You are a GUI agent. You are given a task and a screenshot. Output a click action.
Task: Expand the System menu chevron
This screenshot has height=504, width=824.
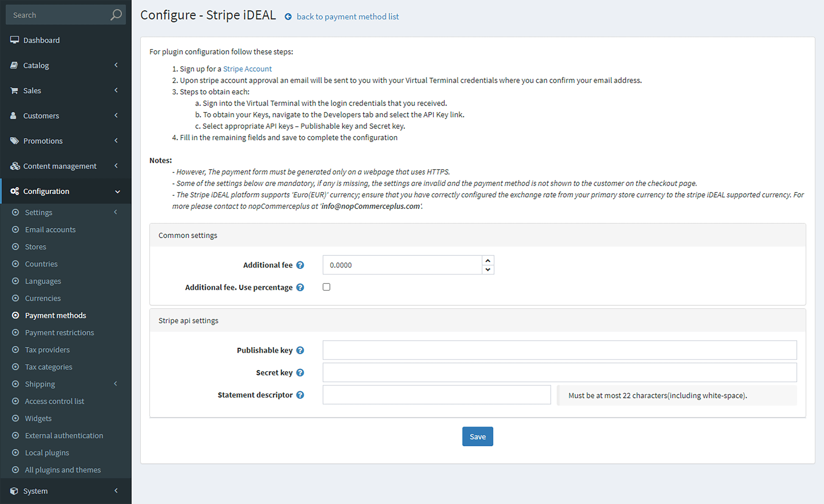click(116, 491)
